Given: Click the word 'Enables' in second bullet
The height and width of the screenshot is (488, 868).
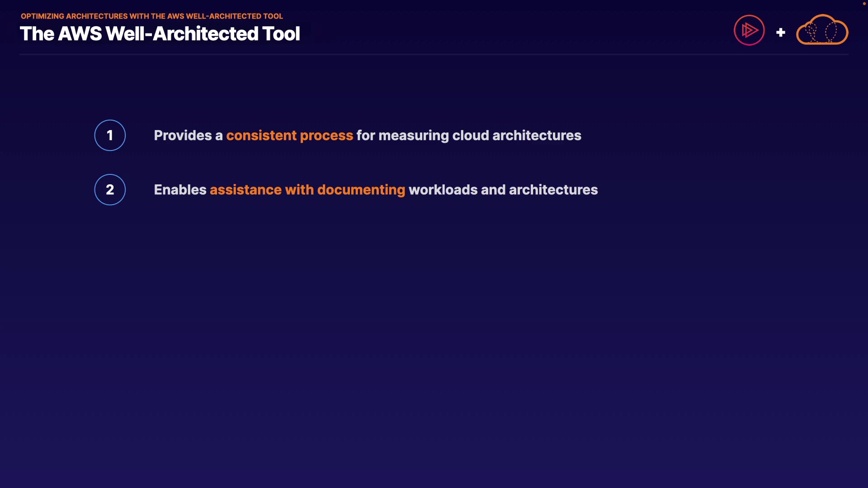Looking at the screenshot, I should [x=180, y=190].
